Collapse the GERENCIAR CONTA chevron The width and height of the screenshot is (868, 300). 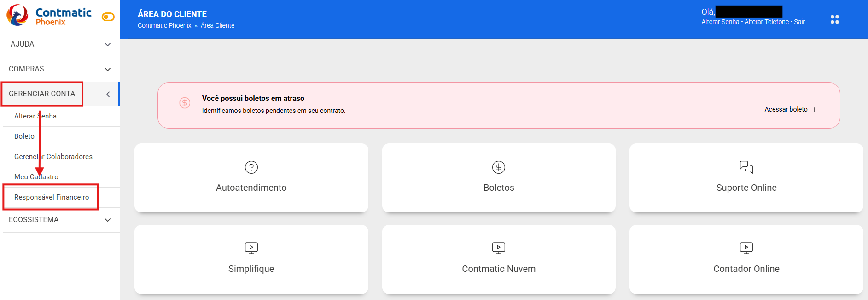(108, 94)
